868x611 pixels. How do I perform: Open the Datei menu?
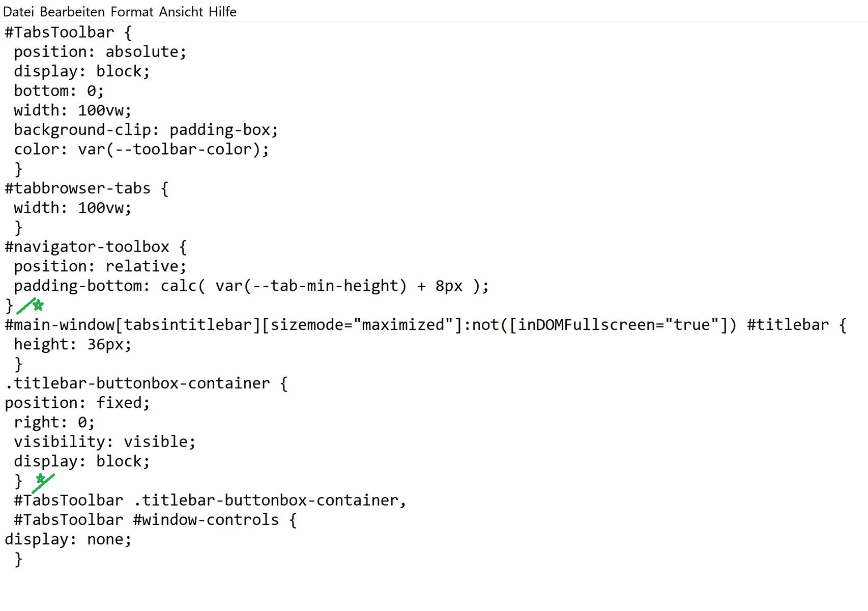coord(18,12)
